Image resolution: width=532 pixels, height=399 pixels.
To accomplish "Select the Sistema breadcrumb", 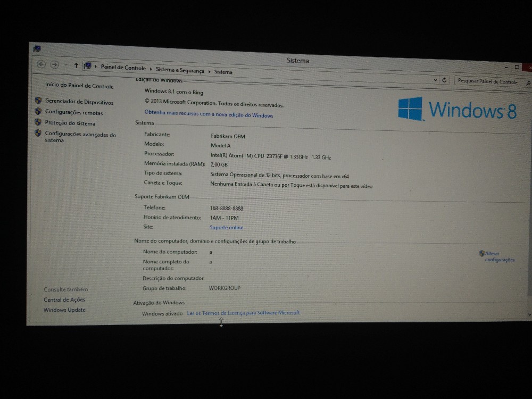I will 223,72.
